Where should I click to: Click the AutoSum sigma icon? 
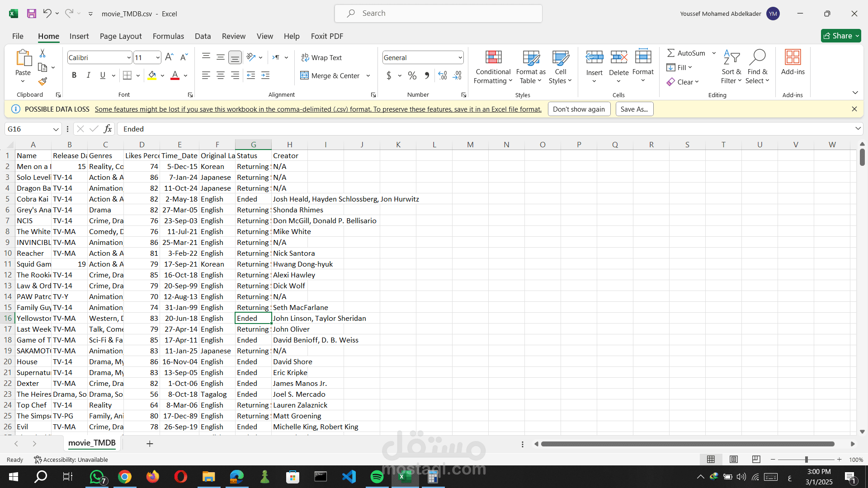click(x=671, y=53)
